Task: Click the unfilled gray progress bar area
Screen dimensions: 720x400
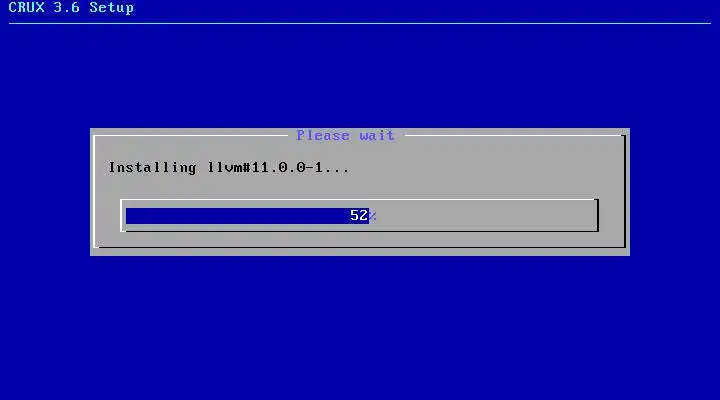Action: (482, 216)
